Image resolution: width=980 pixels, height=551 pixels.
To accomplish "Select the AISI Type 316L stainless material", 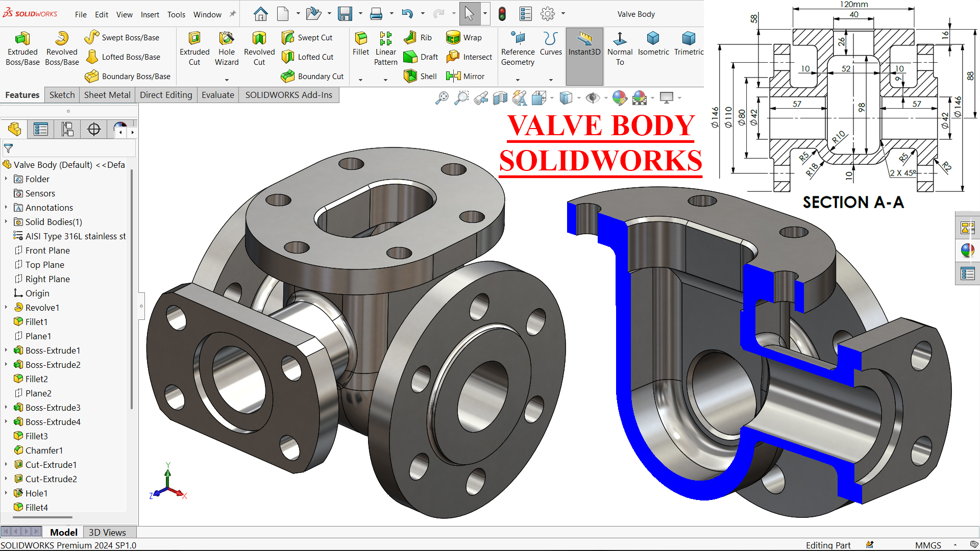I will (70, 236).
